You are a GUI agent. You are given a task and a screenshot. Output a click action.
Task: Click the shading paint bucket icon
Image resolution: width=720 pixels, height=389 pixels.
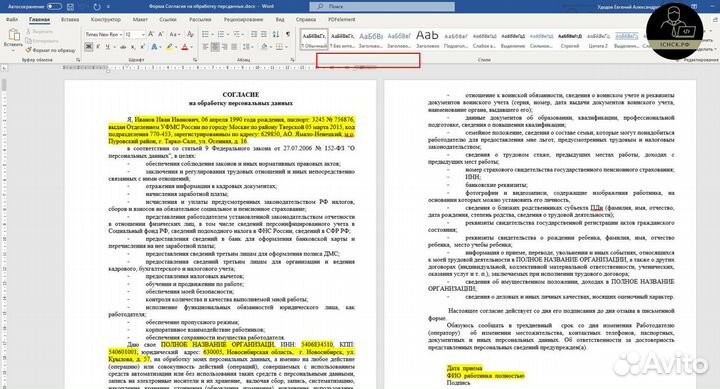(x=264, y=47)
